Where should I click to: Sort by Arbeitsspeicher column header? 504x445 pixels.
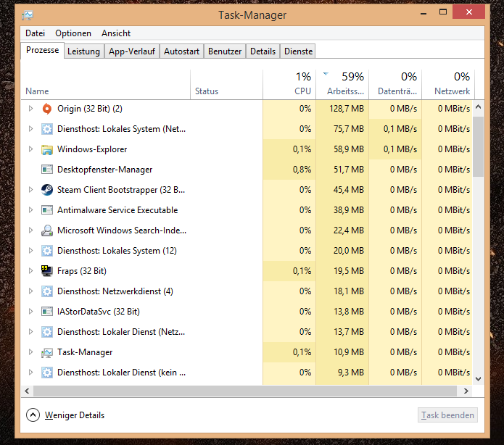[342, 85]
